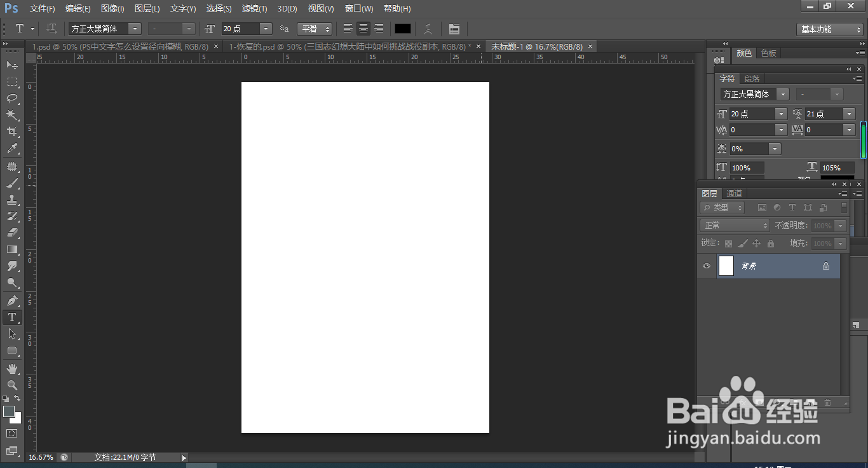The width and height of the screenshot is (868, 468).
Task: Toggle Character and Paragraph panels button
Action: tap(454, 29)
